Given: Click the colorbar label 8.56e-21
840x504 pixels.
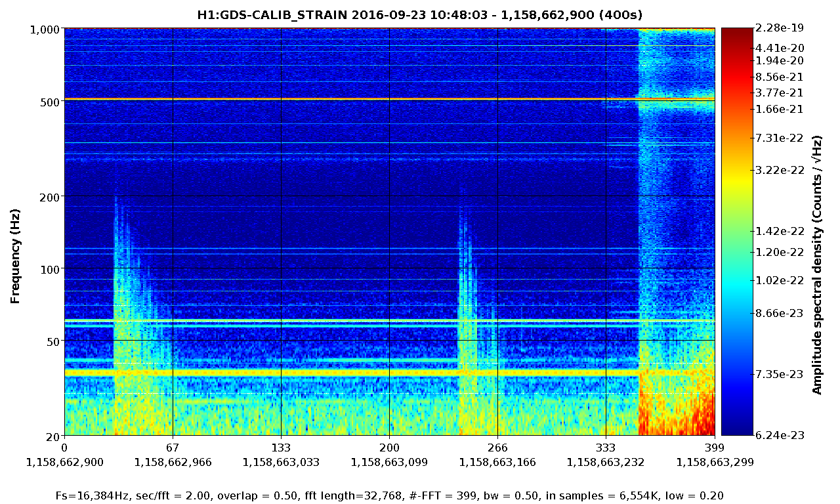Looking at the screenshot, I should pyautogui.click(x=779, y=77).
